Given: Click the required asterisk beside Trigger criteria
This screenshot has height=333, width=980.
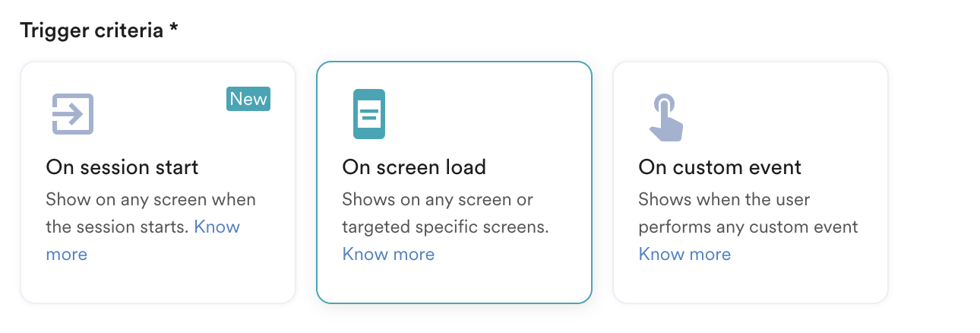Looking at the screenshot, I should (174, 30).
